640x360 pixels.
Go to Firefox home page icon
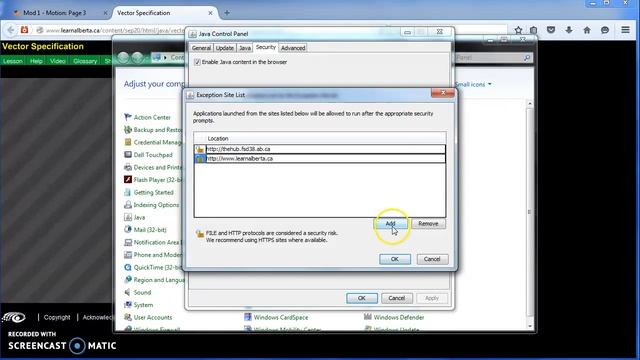pyautogui.click(x=587, y=30)
